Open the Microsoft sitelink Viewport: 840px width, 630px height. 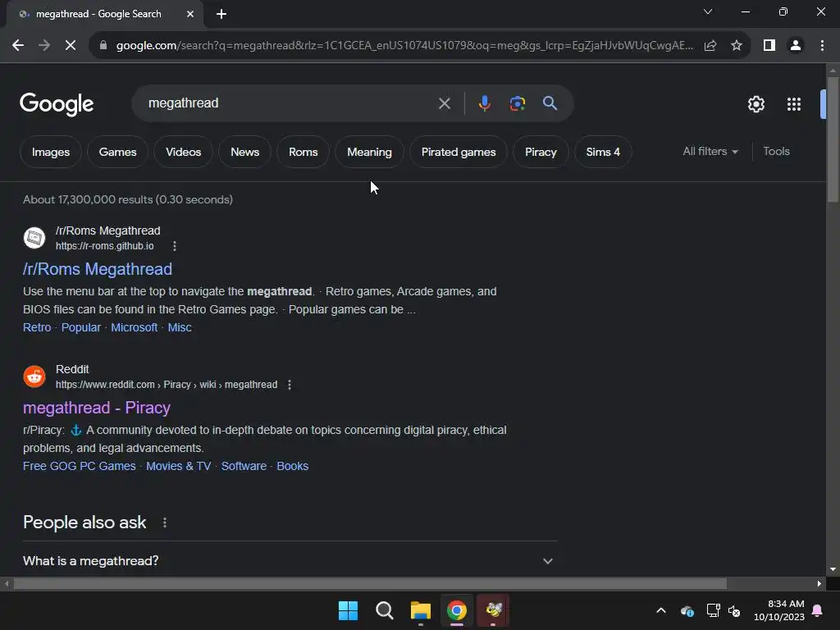134,327
